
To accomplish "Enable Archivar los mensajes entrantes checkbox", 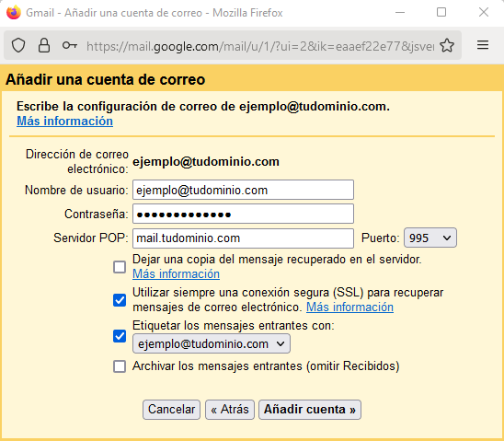I will [x=120, y=366].
